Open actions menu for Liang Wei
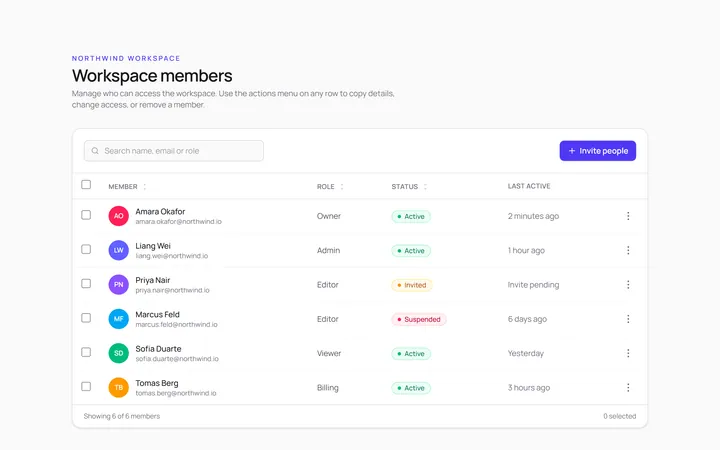720x450 pixels. pyautogui.click(x=628, y=250)
